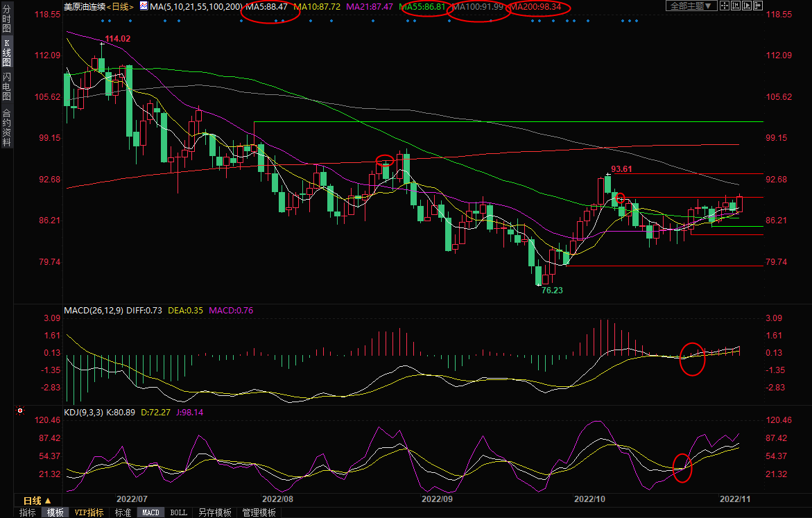
Task: Click the jump-to-start chart icon
Action: 736,6
